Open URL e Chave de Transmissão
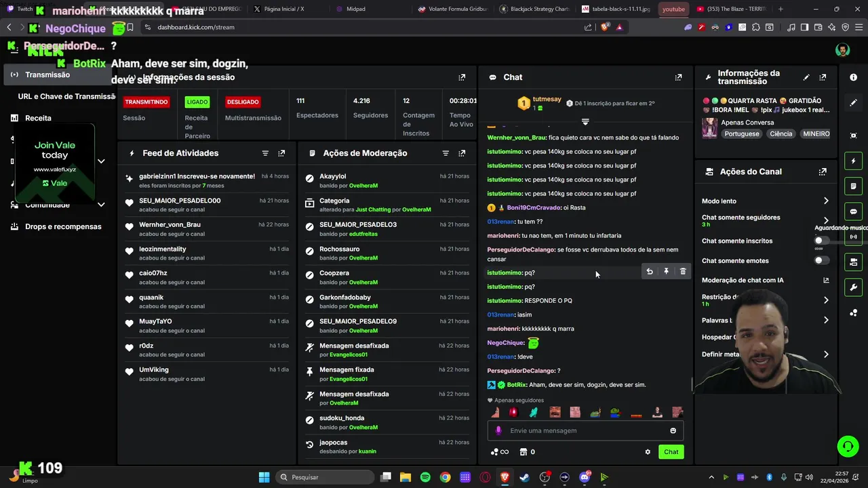The width and height of the screenshot is (868, 488). pyautogui.click(x=66, y=96)
